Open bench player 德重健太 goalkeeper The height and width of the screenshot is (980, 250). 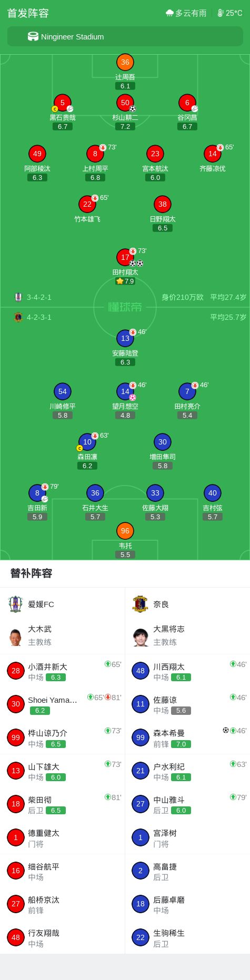pos(63,837)
